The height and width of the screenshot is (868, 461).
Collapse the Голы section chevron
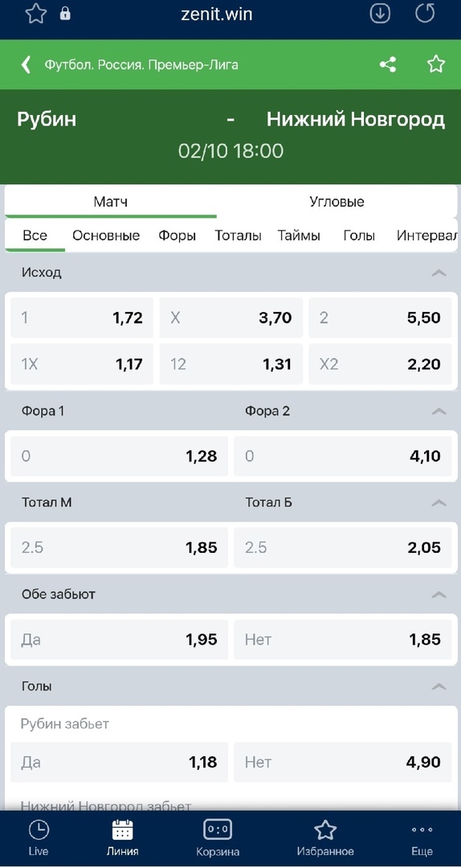pos(439,686)
